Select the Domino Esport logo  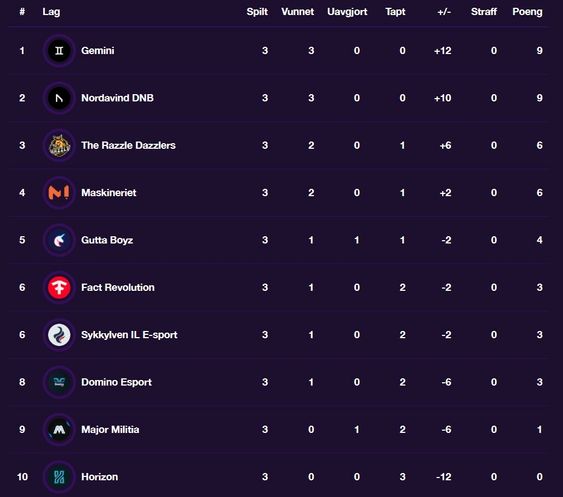click(x=59, y=382)
